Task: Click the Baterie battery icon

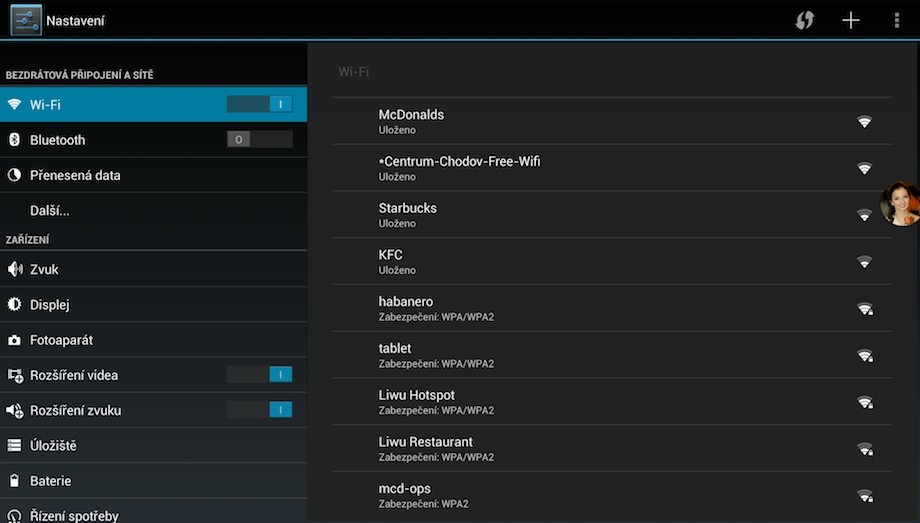Action: pyautogui.click(x=14, y=481)
